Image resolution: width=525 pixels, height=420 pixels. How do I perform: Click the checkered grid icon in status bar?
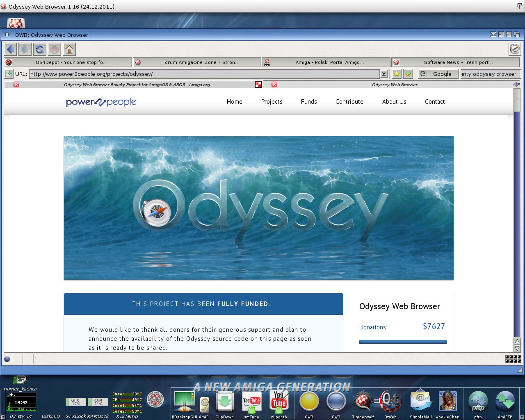pos(513,359)
